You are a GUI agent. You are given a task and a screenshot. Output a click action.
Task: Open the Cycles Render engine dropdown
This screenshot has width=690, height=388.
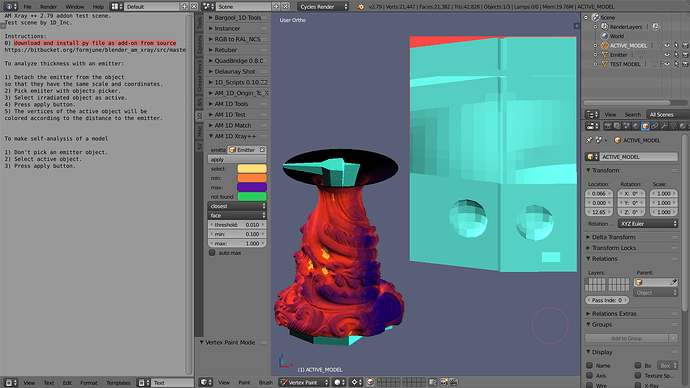[323, 7]
